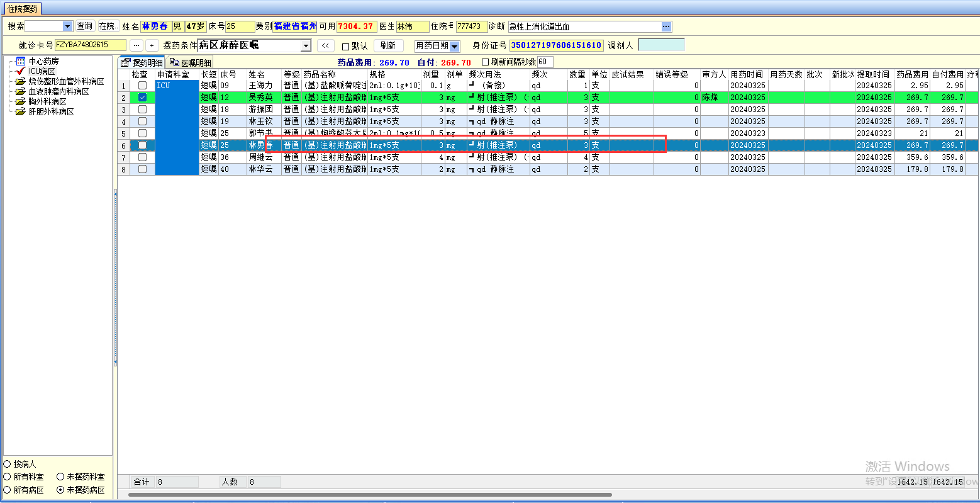Switch to the 医嘱明细 tab
This screenshot has width=980, height=503.
(x=189, y=62)
